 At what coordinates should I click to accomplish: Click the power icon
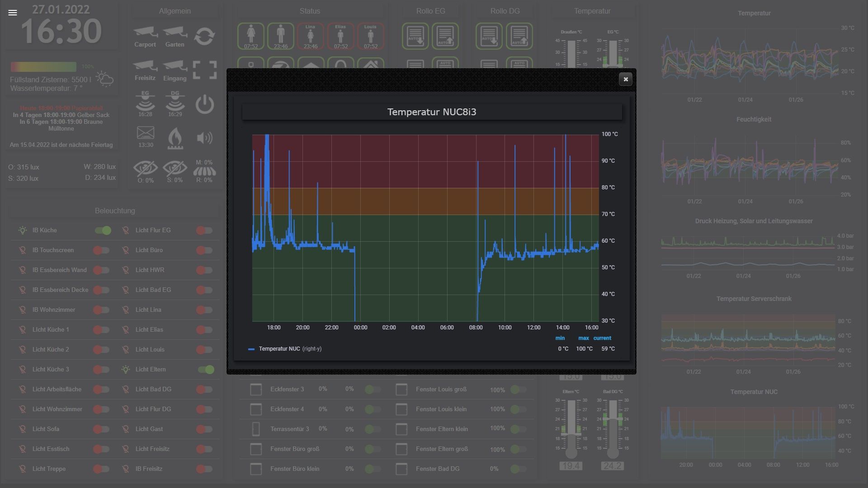coord(205,104)
